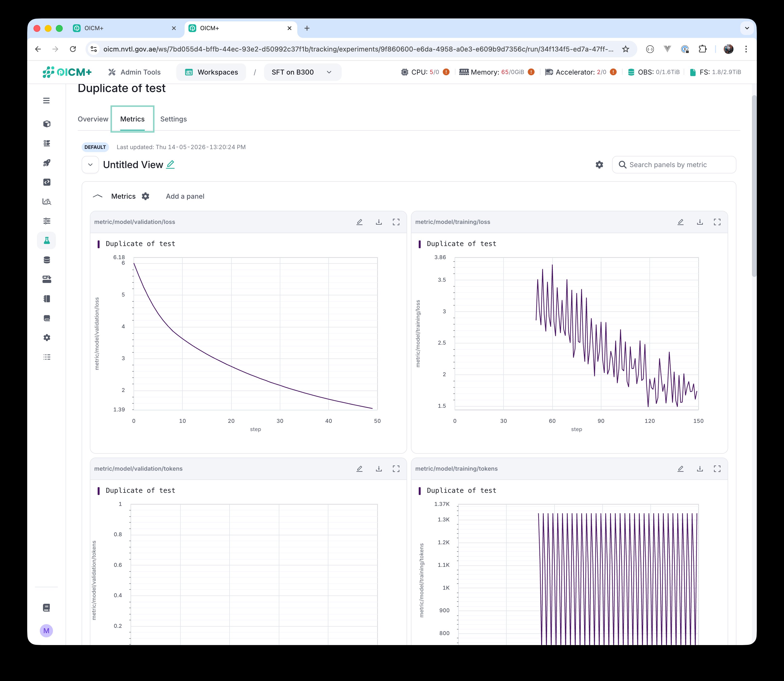Go back in the browser history

38,49
